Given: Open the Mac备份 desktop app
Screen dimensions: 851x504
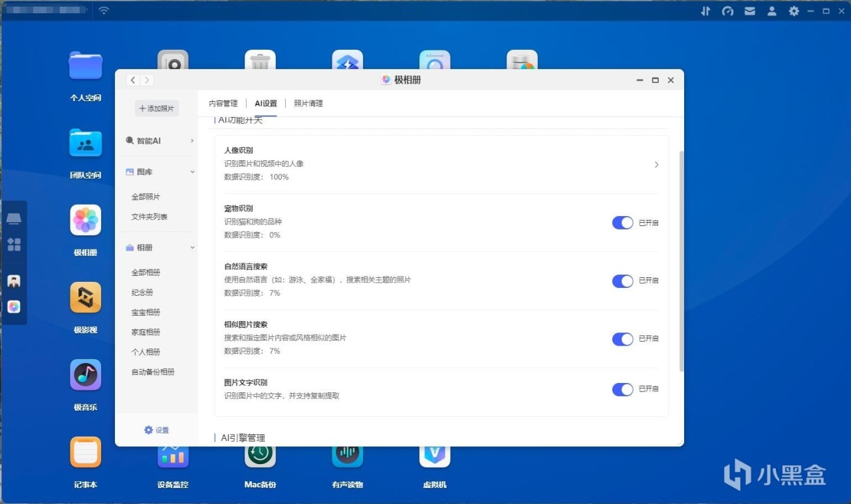Looking at the screenshot, I should pos(260,456).
